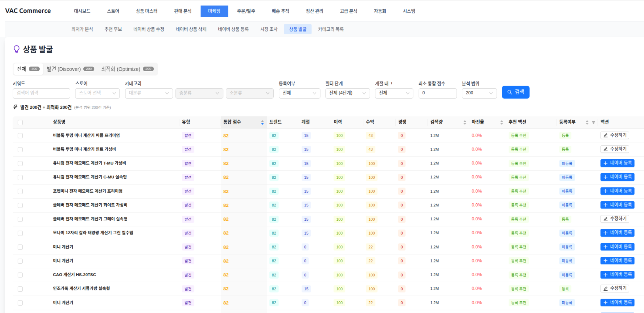Switch to 최저가 분석 sub-tab
644x313 pixels.
tap(82, 29)
